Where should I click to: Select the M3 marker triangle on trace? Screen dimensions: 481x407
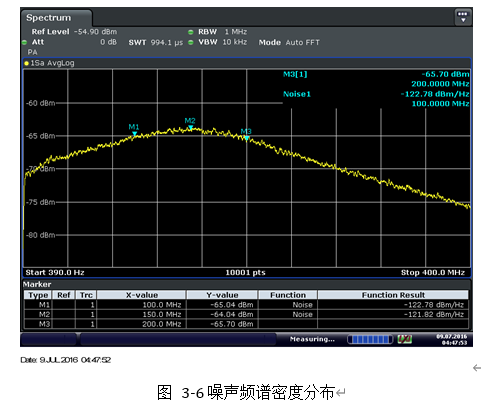point(246,138)
